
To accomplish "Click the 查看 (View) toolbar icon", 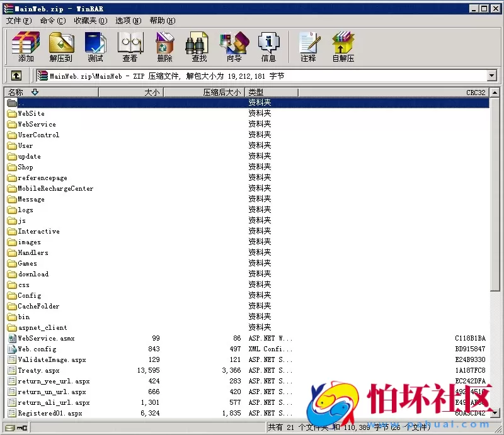I will click(130, 47).
